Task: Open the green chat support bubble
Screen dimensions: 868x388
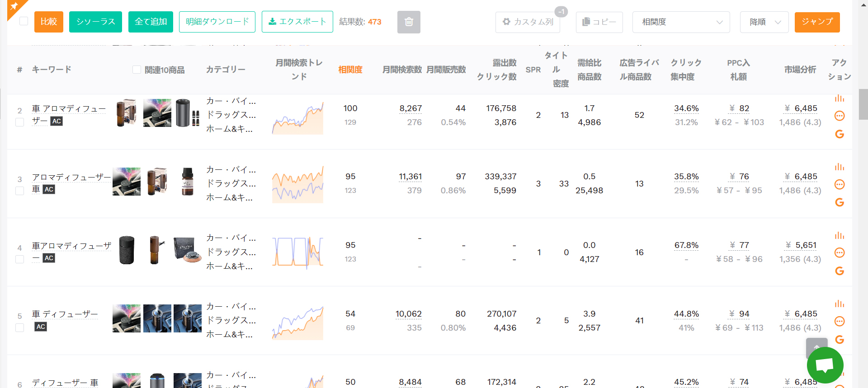Action: (825, 365)
